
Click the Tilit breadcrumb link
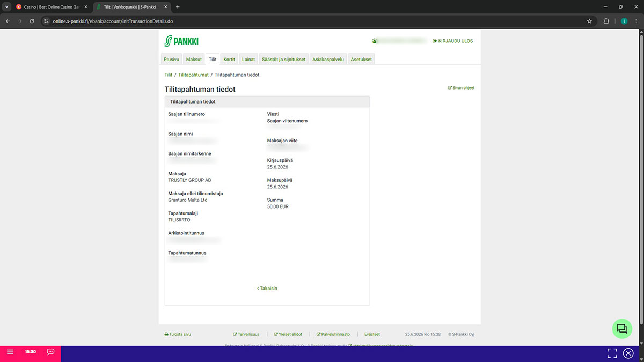[169, 75]
